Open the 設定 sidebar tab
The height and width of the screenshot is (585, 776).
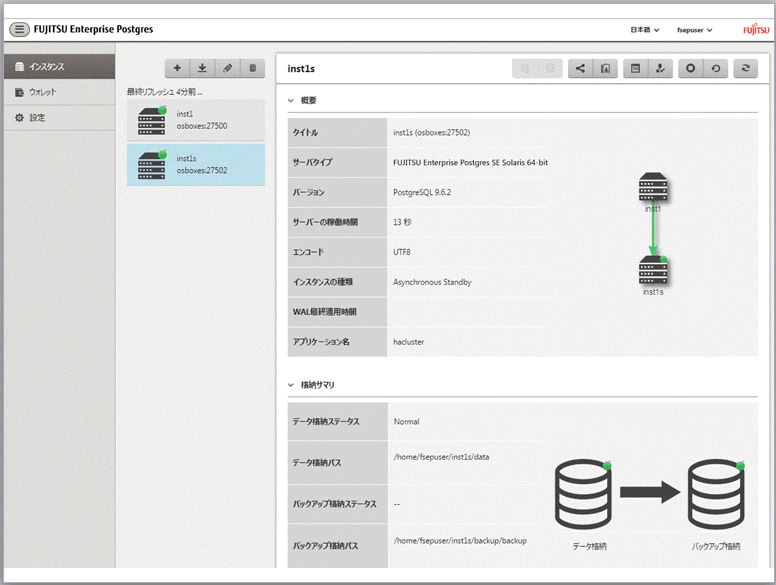(x=59, y=118)
